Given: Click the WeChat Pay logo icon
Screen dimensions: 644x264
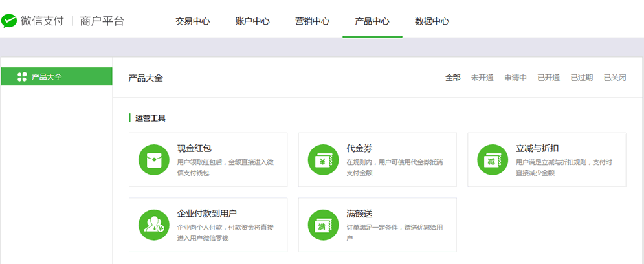Looking at the screenshot, I should (9, 21).
